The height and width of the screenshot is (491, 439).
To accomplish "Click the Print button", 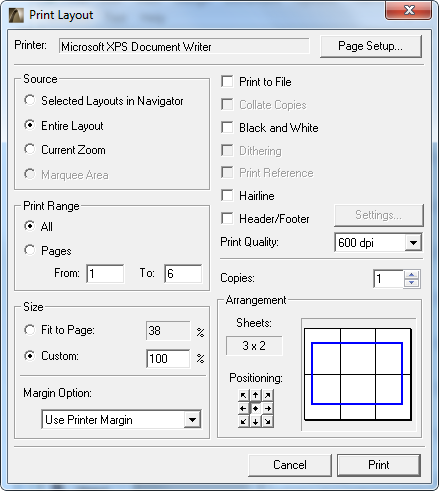I will pyautogui.click(x=379, y=465).
